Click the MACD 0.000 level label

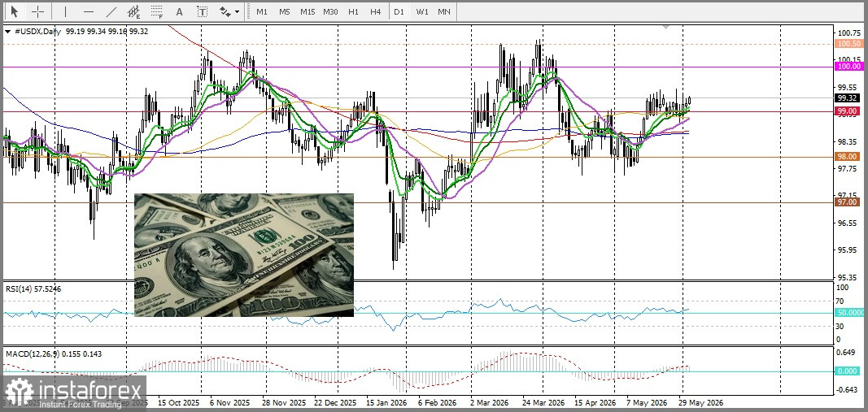pyautogui.click(x=848, y=371)
